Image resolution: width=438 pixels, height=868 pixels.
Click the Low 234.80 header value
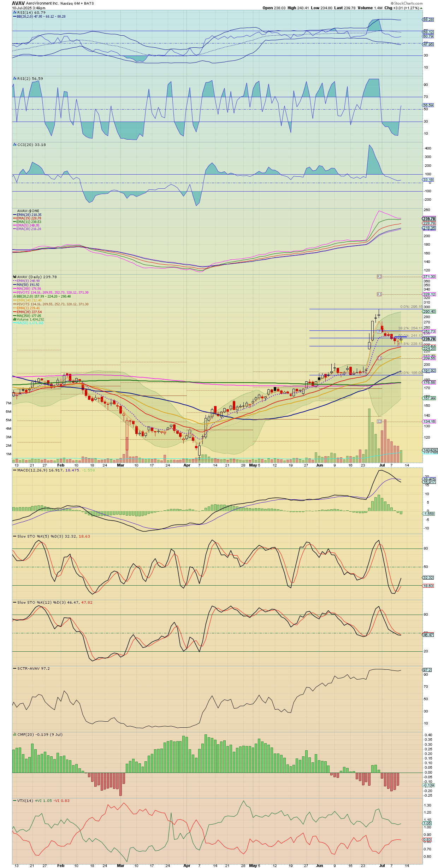[321, 8]
